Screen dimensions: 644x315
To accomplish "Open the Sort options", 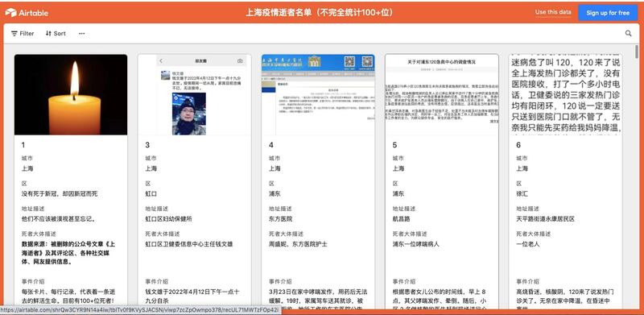I will [x=56, y=34].
